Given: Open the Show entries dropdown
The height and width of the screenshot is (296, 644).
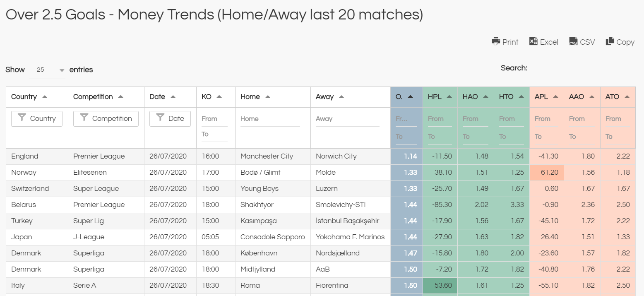Looking at the screenshot, I should click(47, 70).
